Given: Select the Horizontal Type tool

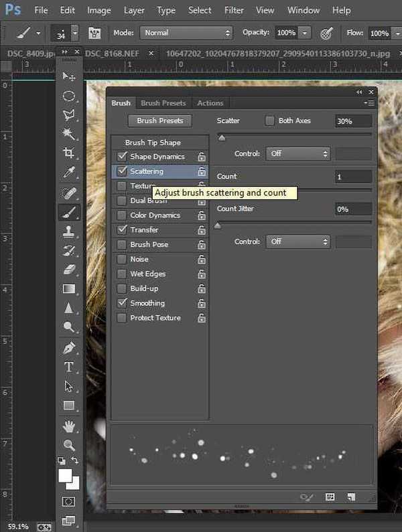Looking at the screenshot, I should coord(69,367).
